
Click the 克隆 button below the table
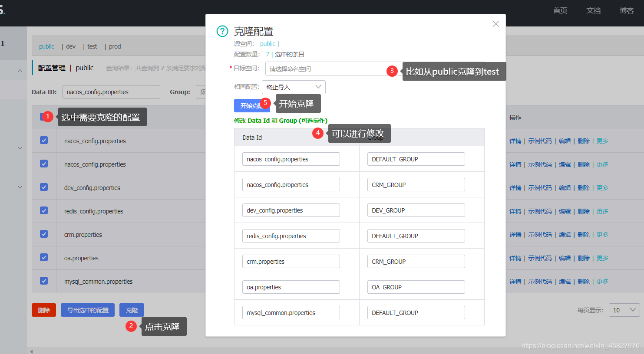pos(132,310)
